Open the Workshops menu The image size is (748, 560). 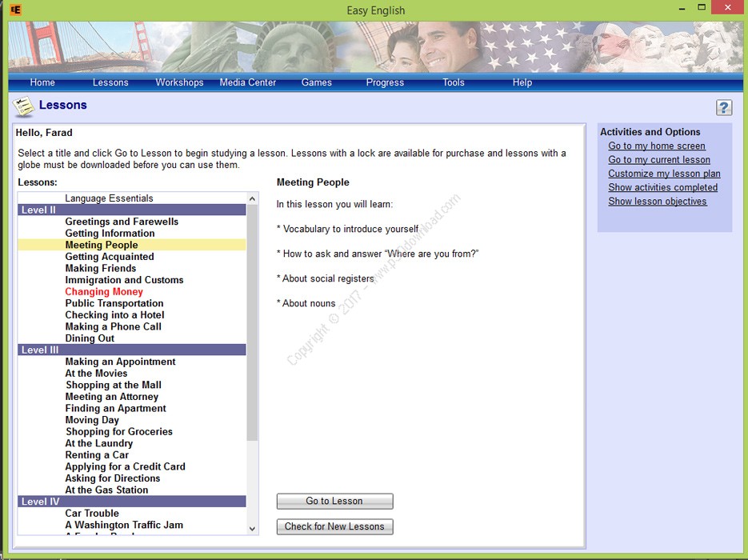[179, 82]
